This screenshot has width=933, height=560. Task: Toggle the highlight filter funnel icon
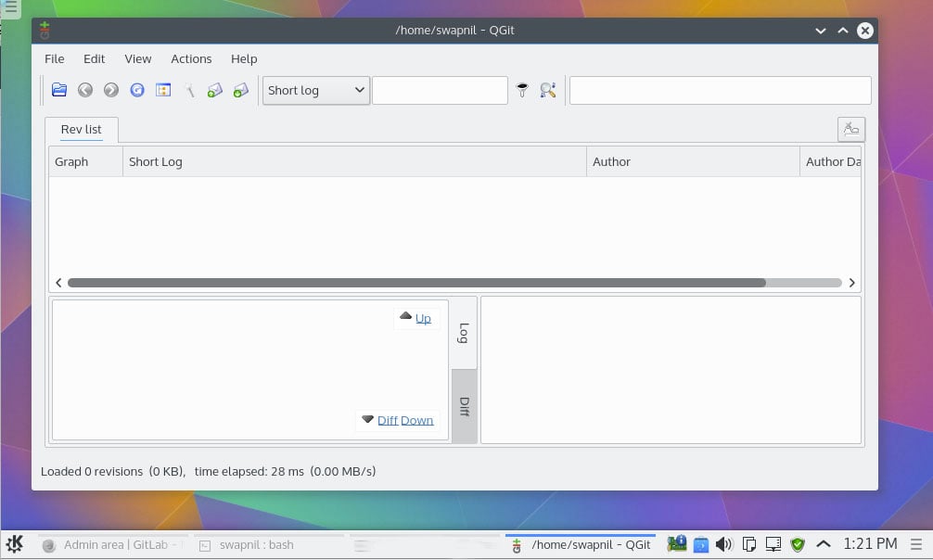coord(522,90)
